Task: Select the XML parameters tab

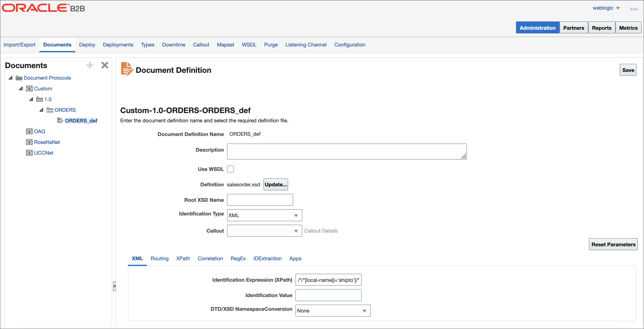Action: click(137, 259)
